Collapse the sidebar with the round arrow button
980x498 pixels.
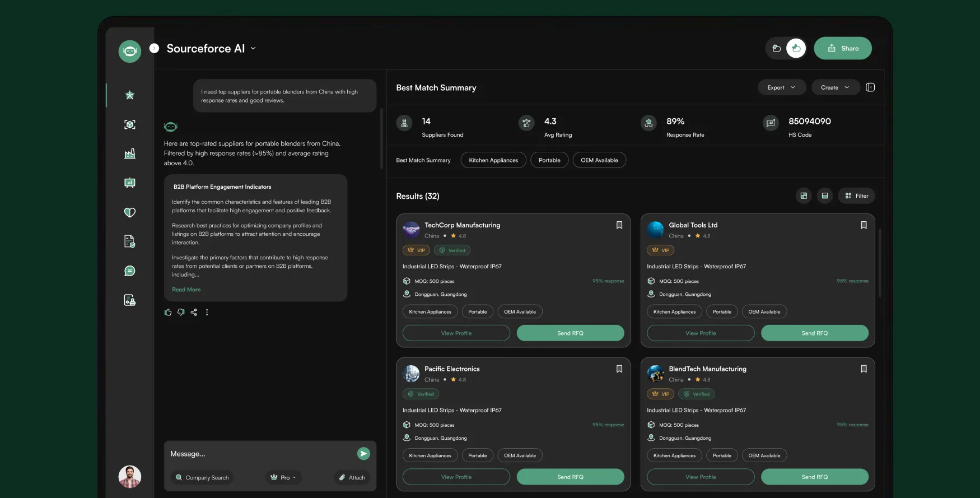pos(155,48)
